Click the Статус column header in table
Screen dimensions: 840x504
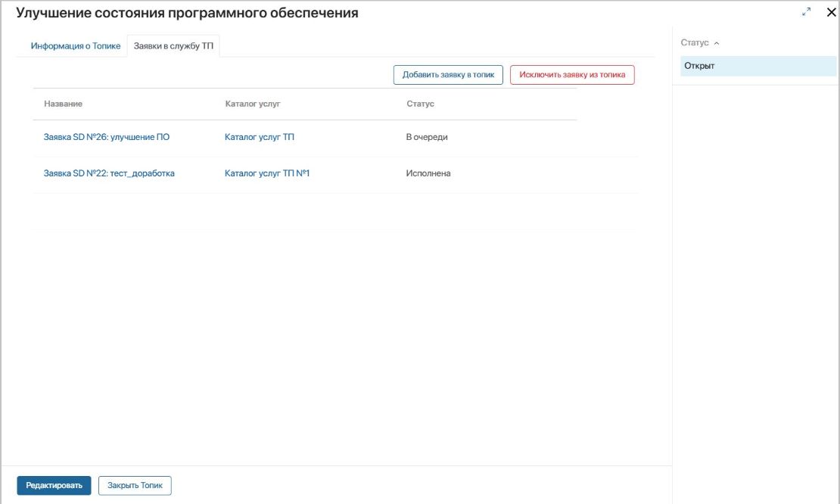(421, 104)
